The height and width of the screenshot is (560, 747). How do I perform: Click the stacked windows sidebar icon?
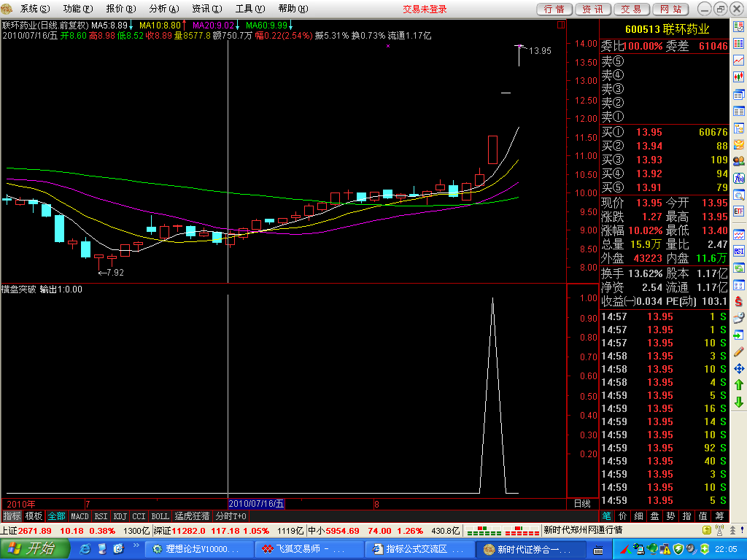click(738, 94)
